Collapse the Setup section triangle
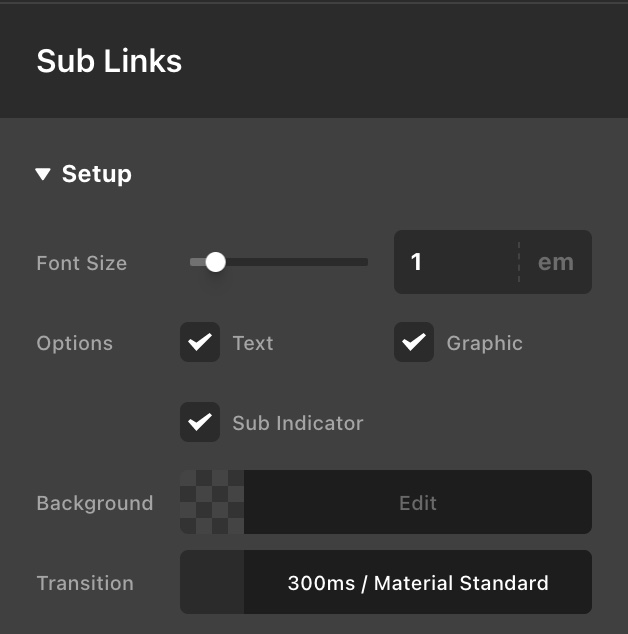Viewport: 628px width, 634px height. click(x=42, y=174)
